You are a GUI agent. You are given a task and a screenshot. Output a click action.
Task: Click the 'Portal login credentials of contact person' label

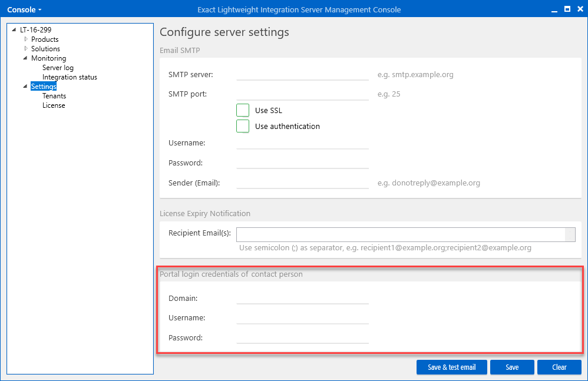tap(231, 274)
